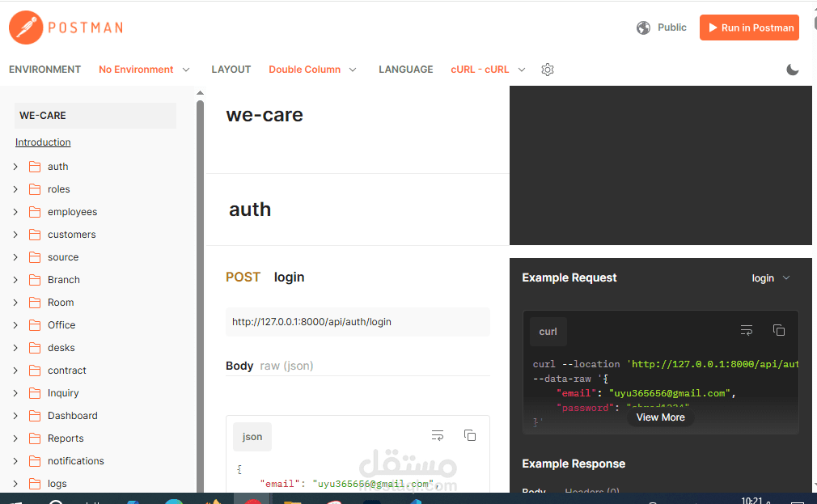Open documentation settings gear icon
The image size is (817, 504).
click(x=547, y=70)
